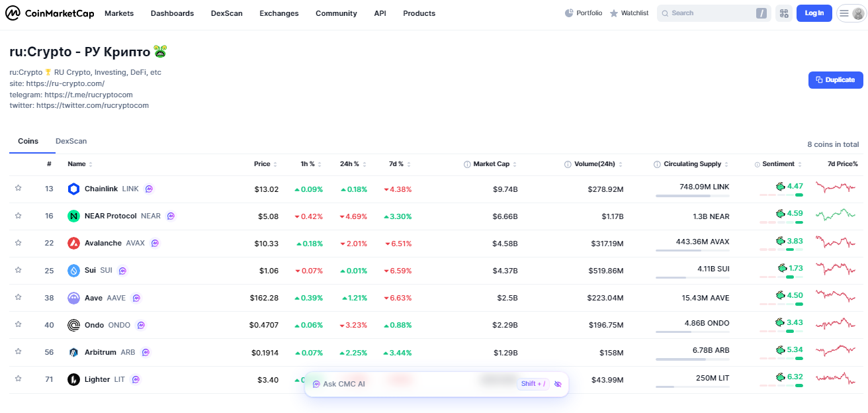The image size is (868, 413).
Task: Focus the Search input field
Action: tap(714, 13)
